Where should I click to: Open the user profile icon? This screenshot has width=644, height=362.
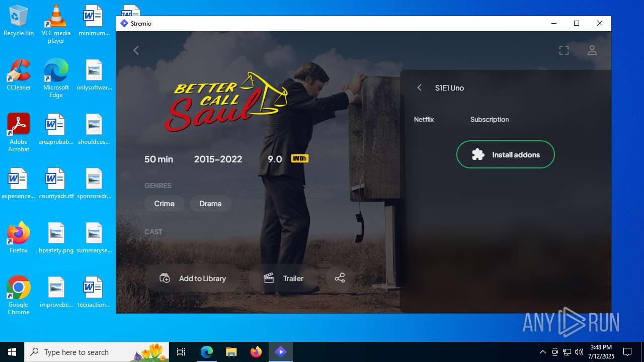pyautogui.click(x=592, y=50)
